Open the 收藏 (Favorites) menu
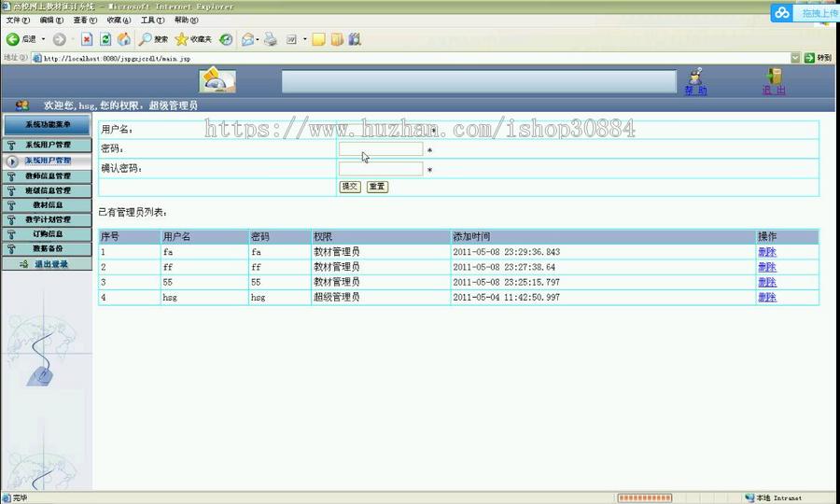This screenshot has width=840, height=504. coord(119,20)
